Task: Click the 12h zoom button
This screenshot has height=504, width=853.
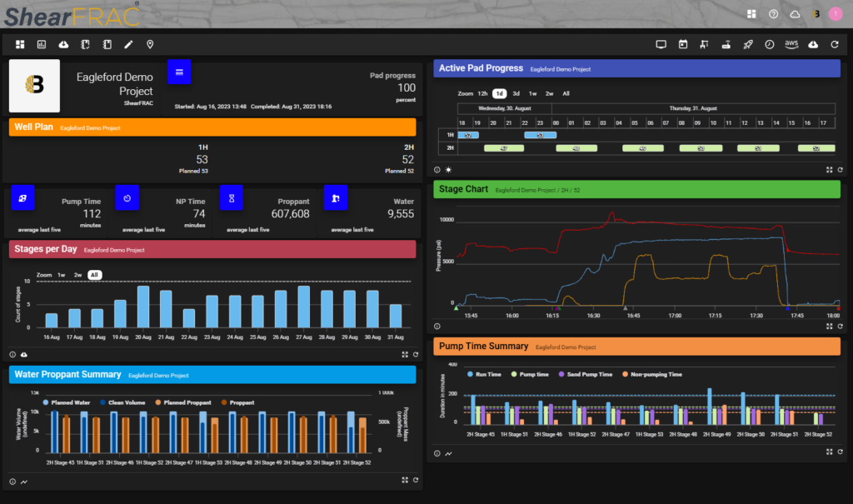Action: [x=482, y=93]
